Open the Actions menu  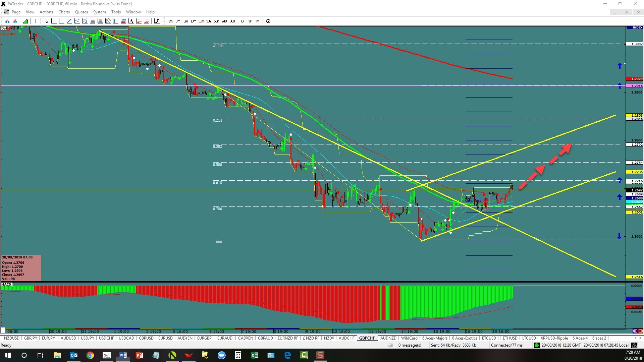click(46, 12)
